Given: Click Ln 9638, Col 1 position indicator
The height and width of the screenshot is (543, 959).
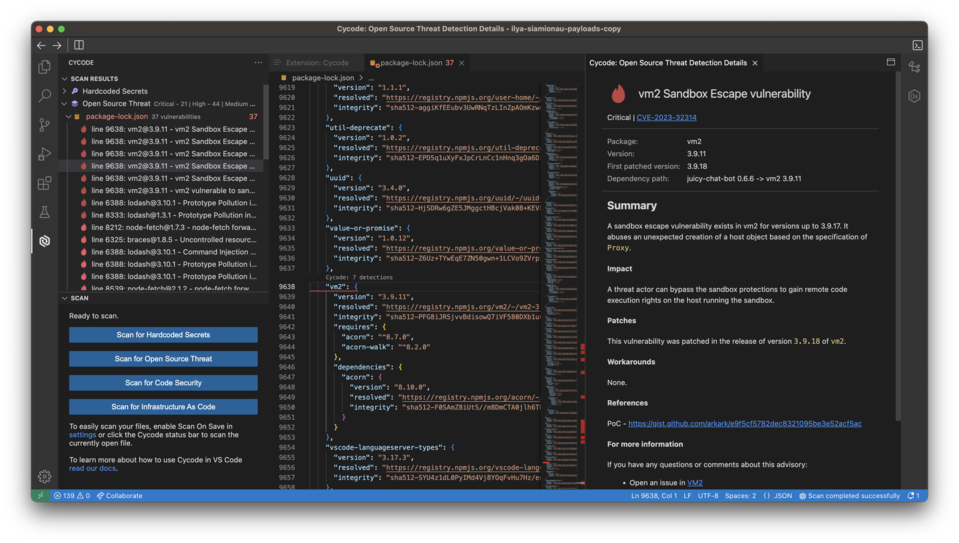Looking at the screenshot, I should [654, 496].
